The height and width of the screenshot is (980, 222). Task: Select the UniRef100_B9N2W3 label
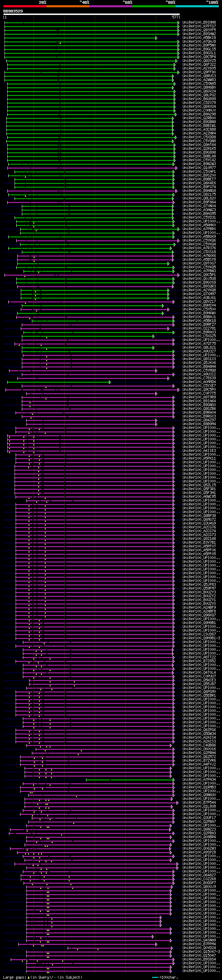[199, 164]
